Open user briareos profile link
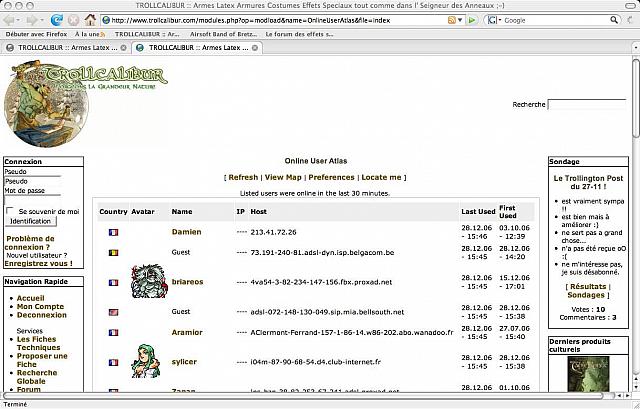This screenshot has width=640, height=409. click(x=187, y=282)
